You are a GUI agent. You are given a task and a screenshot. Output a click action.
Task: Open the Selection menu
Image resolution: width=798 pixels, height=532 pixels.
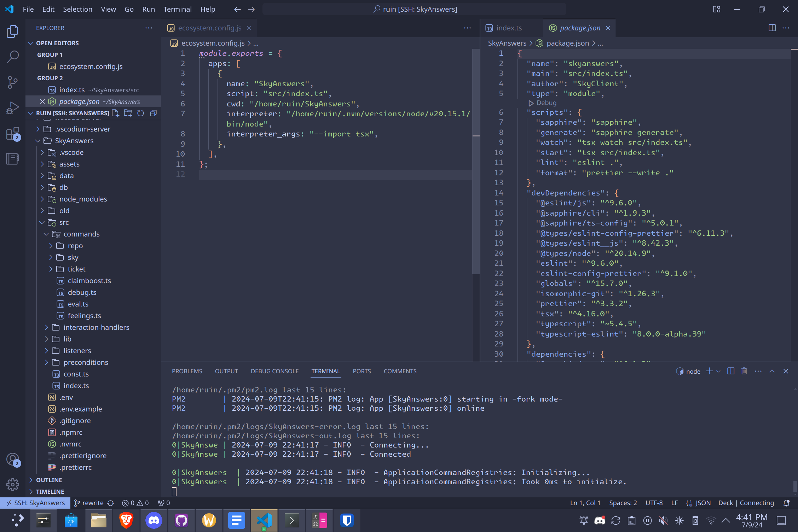77,9
